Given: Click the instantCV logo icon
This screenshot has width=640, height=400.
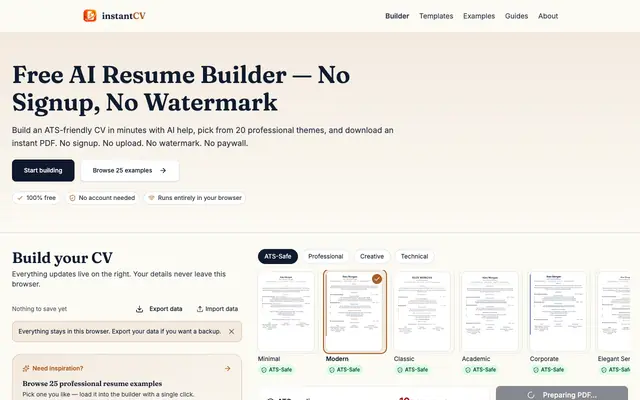Looking at the screenshot, I should tap(90, 16).
